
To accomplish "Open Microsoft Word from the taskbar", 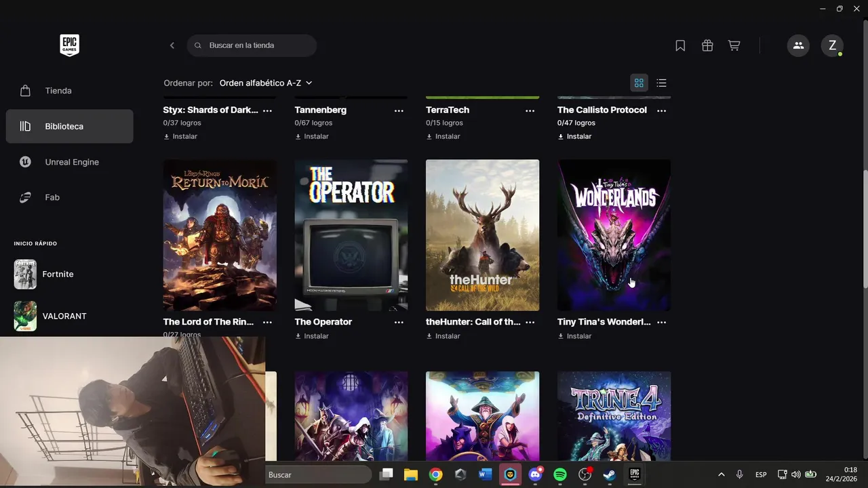I will (485, 474).
